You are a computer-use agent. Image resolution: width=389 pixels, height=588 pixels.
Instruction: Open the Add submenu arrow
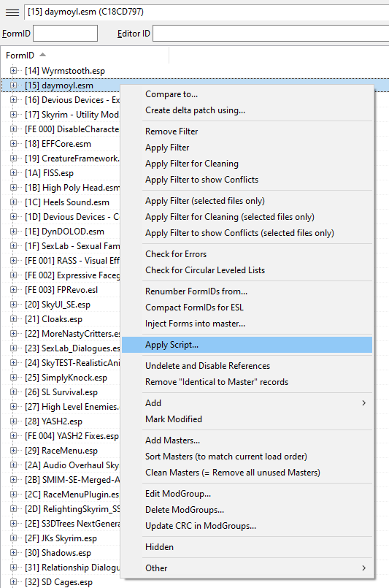[363, 402]
